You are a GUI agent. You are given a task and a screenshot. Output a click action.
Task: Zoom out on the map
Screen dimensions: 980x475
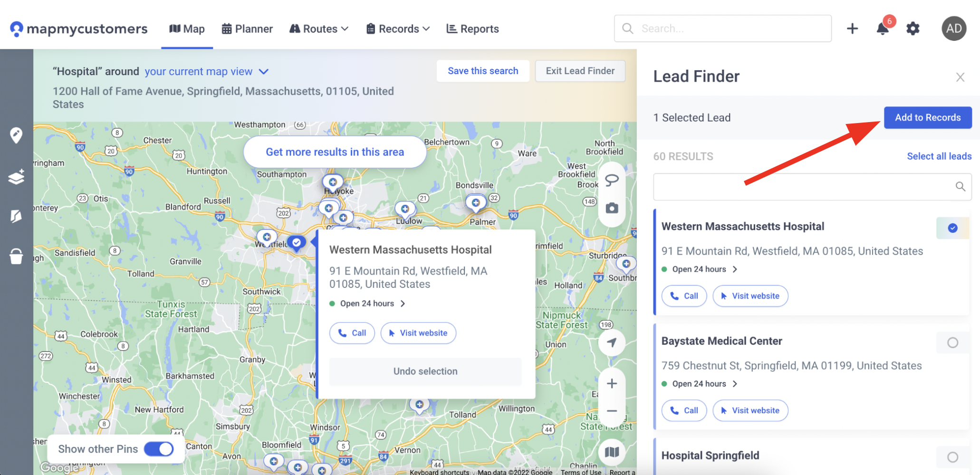click(x=612, y=411)
